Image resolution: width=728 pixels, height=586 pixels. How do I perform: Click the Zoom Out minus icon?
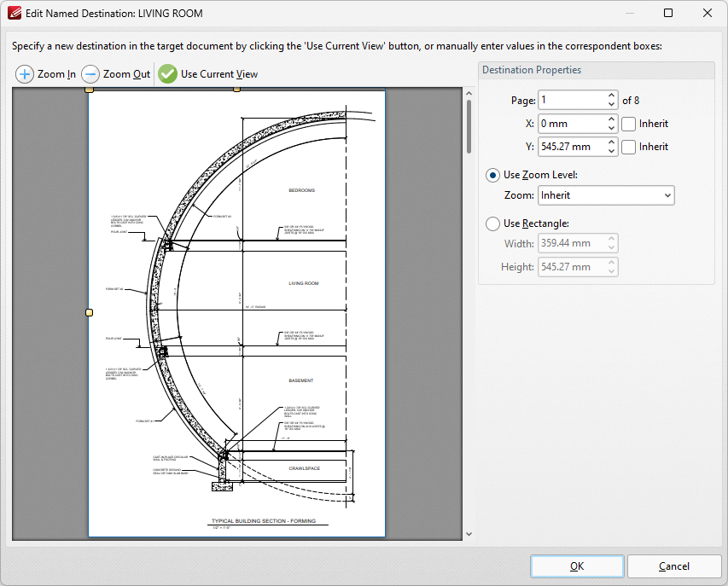[x=90, y=74]
